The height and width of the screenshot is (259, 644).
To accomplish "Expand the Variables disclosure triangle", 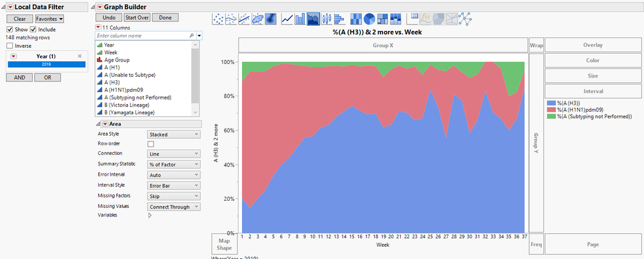I will tap(150, 215).
